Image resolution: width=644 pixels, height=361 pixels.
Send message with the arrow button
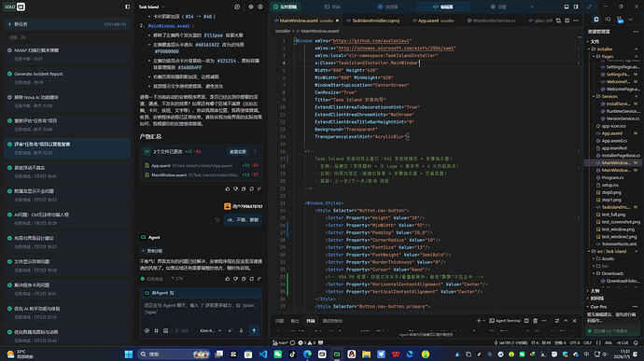254,330
